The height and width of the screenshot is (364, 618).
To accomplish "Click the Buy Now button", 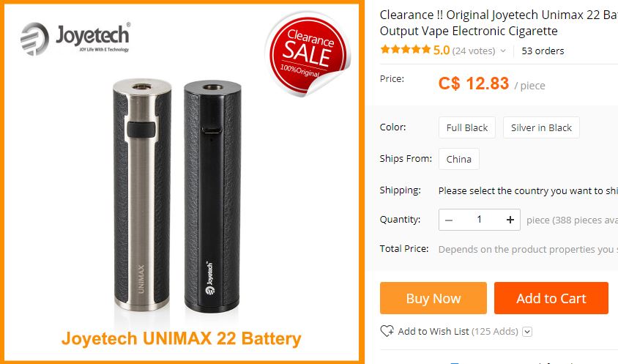I will pos(433,298).
